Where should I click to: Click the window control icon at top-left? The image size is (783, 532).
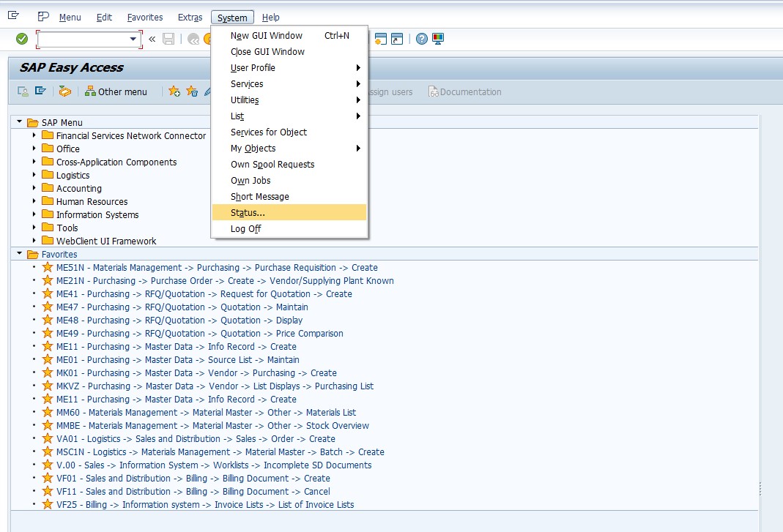pyautogui.click(x=13, y=15)
